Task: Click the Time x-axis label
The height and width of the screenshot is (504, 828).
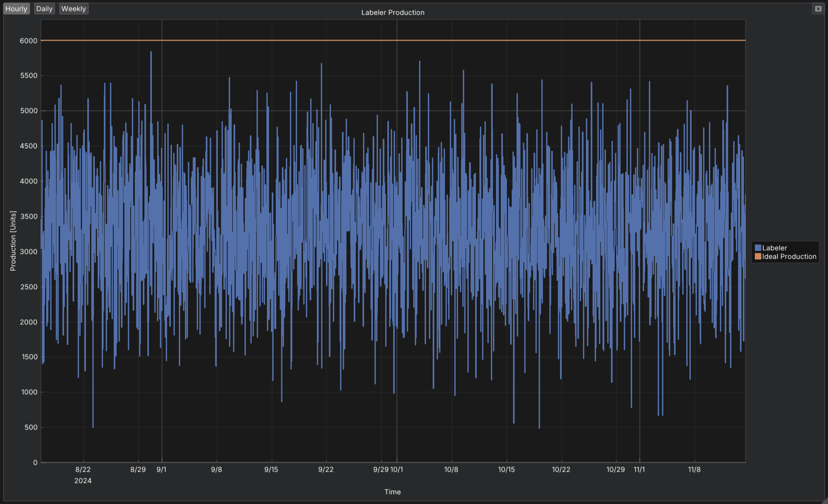Action: (x=392, y=492)
